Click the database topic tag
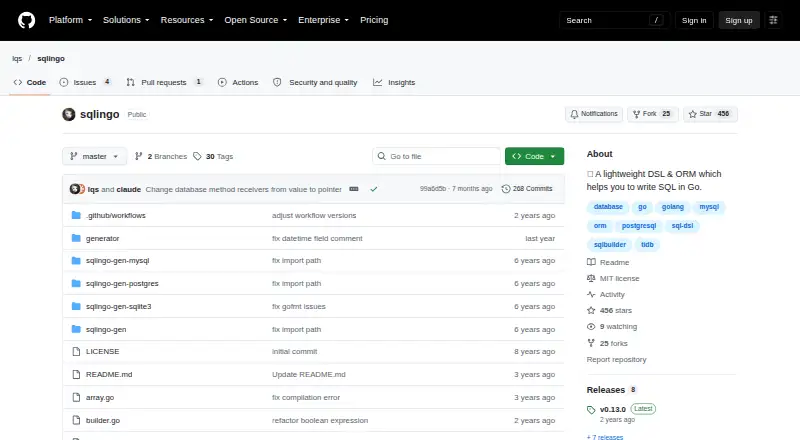800x440 pixels. pos(608,207)
